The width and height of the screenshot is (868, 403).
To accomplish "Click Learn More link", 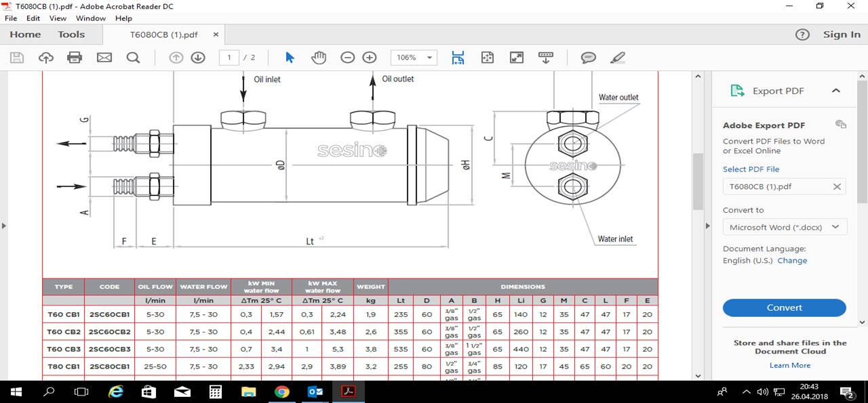I will (x=790, y=365).
